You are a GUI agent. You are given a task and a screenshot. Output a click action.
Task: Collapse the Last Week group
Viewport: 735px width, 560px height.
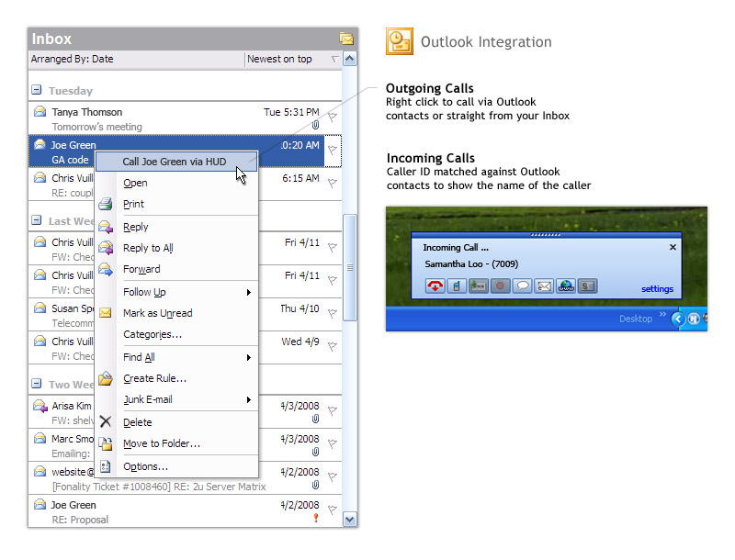coord(37,221)
